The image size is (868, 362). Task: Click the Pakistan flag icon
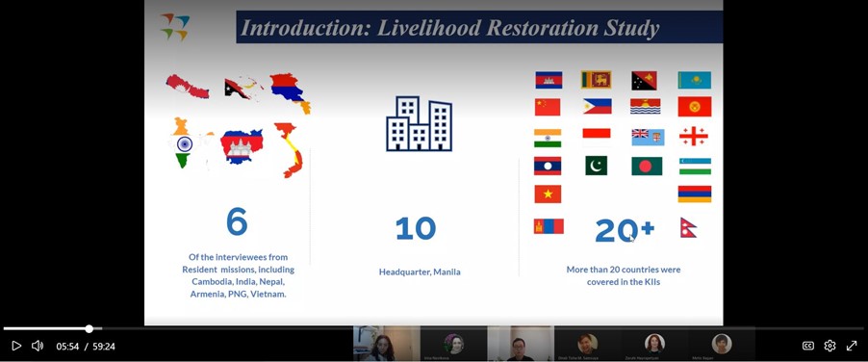click(597, 166)
